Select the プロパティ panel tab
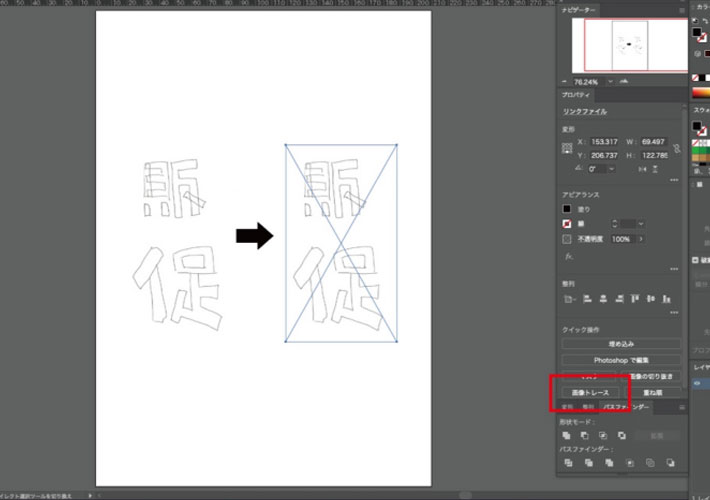This screenshot has width=710, height=500. point(574,94)
